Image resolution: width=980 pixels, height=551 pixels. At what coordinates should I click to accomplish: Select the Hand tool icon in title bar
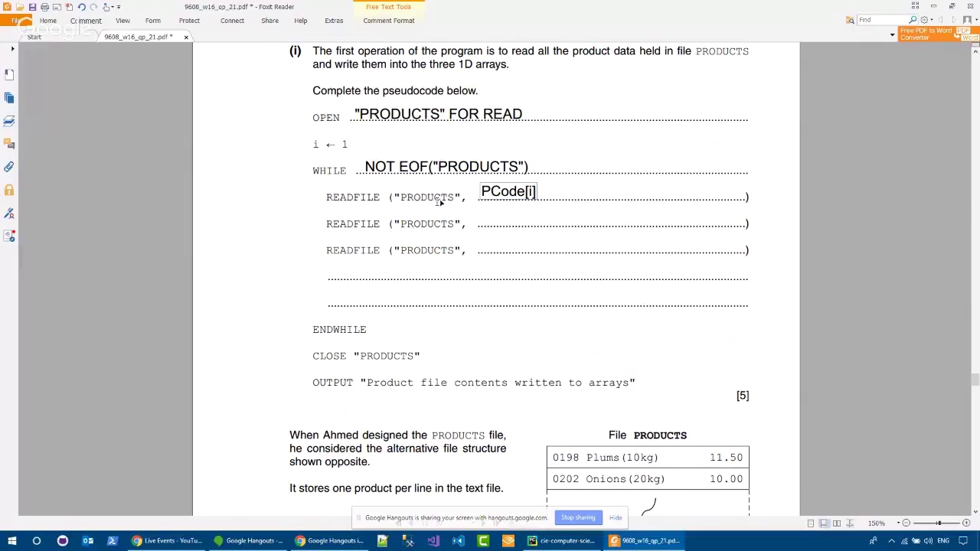[106, 7]
